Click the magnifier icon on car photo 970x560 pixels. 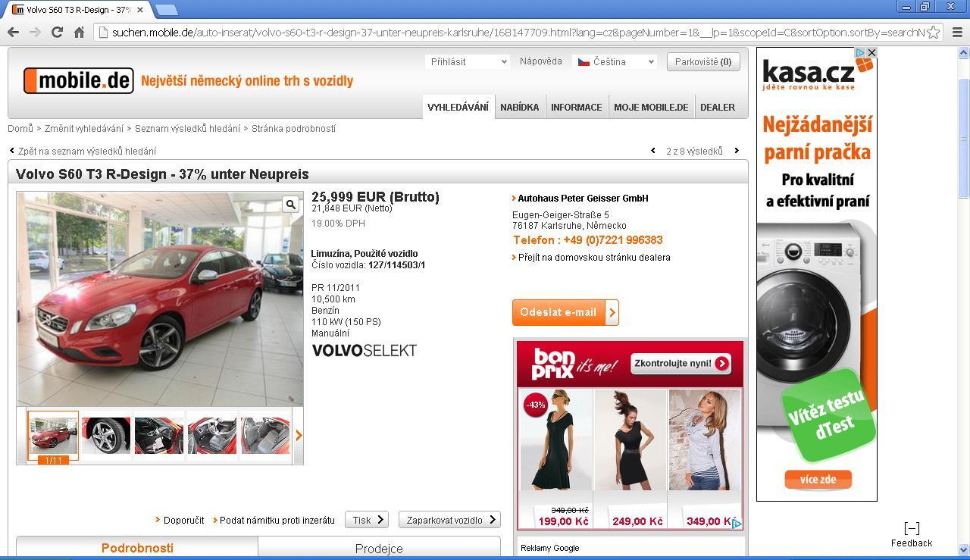click(x=290, y=204)
